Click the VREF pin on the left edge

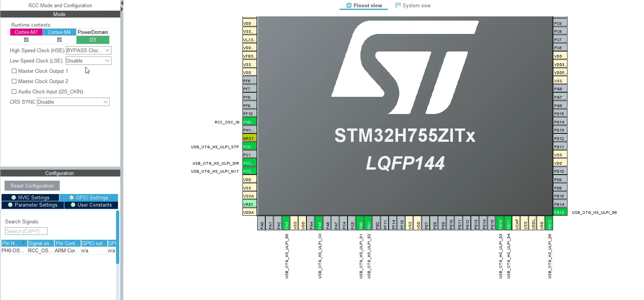(x=249, y=204)
